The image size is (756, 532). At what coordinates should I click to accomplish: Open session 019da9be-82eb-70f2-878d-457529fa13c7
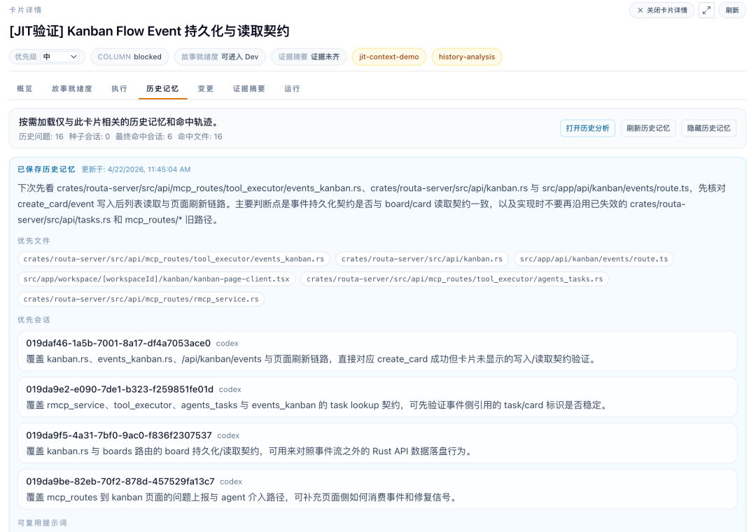(x=377, y=489)
